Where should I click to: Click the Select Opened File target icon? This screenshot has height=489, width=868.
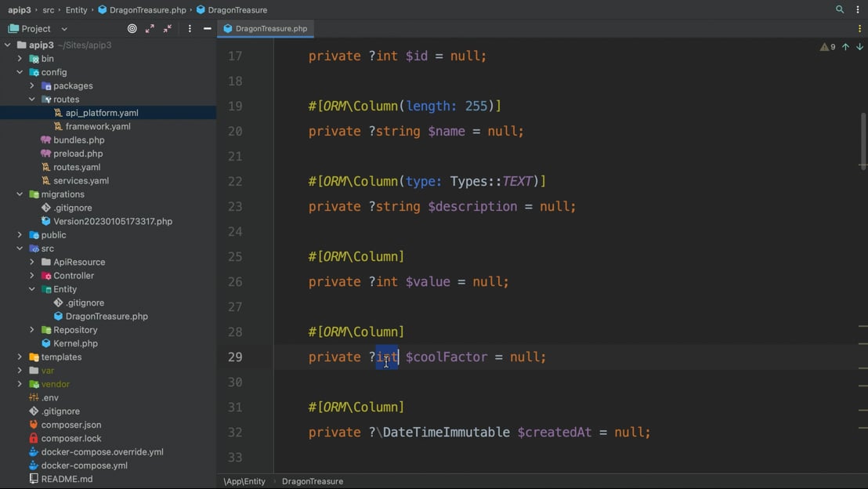click(x=132, y=28)
